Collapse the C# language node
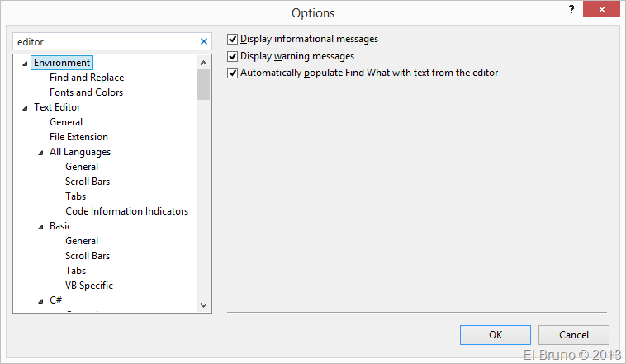Viewport: 626px width, 364px height. pyautogui.click(x=40, y=301)
